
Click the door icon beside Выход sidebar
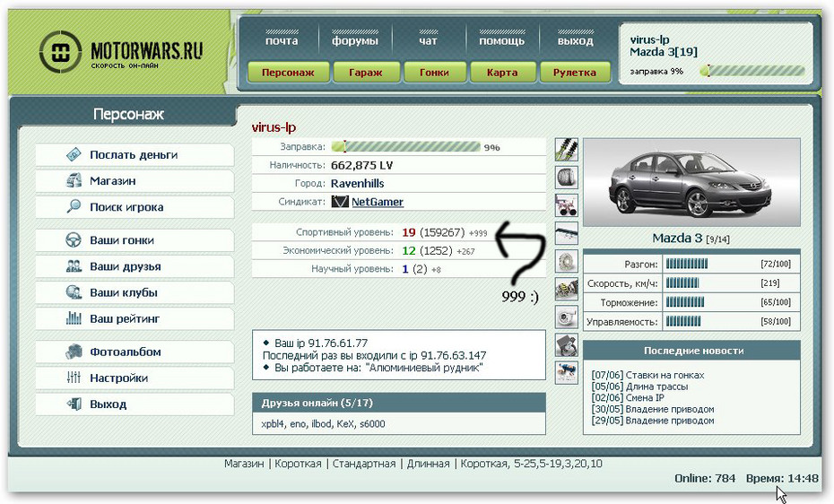pyautogui.click(x=74, y=404)
